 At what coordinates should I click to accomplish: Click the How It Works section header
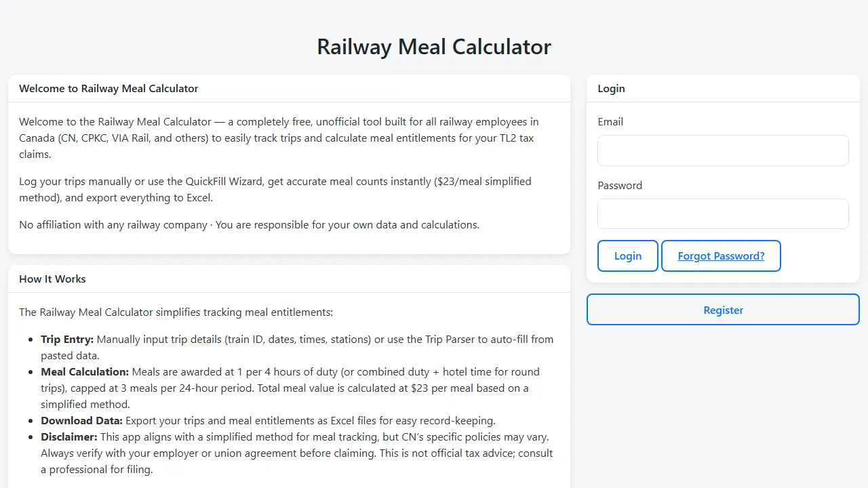tap(52, 279)
